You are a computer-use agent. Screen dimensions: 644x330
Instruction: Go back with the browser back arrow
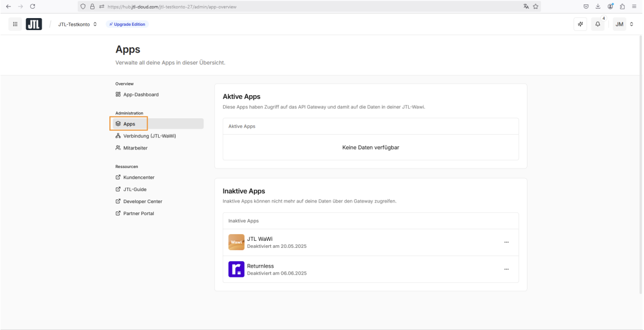pos(8,7)
